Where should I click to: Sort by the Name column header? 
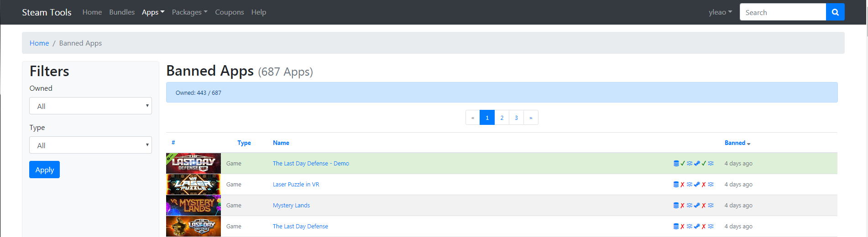pyautogui.click(x=281, y=143)
